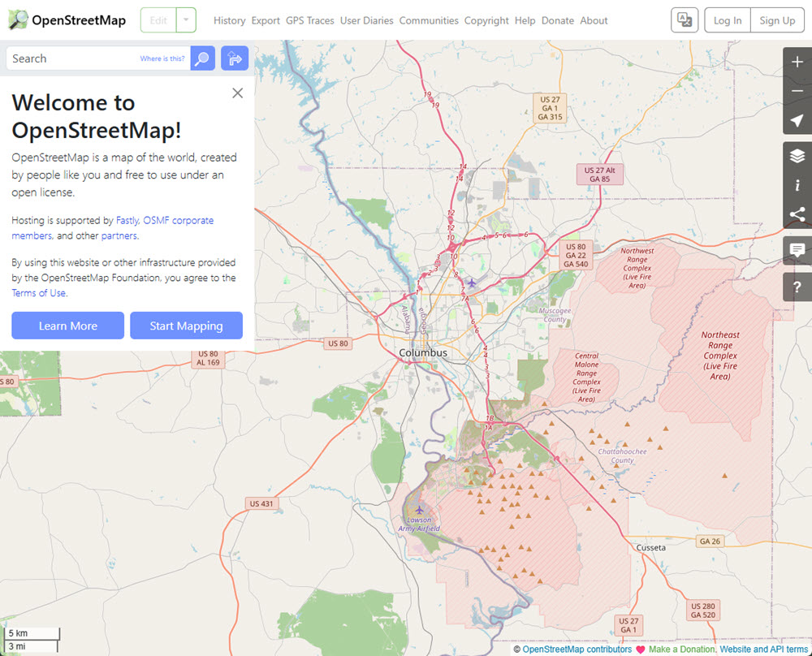The image size is (812, 656).
Task: Click the blue search magnifier button
Action: coord(202,58)
